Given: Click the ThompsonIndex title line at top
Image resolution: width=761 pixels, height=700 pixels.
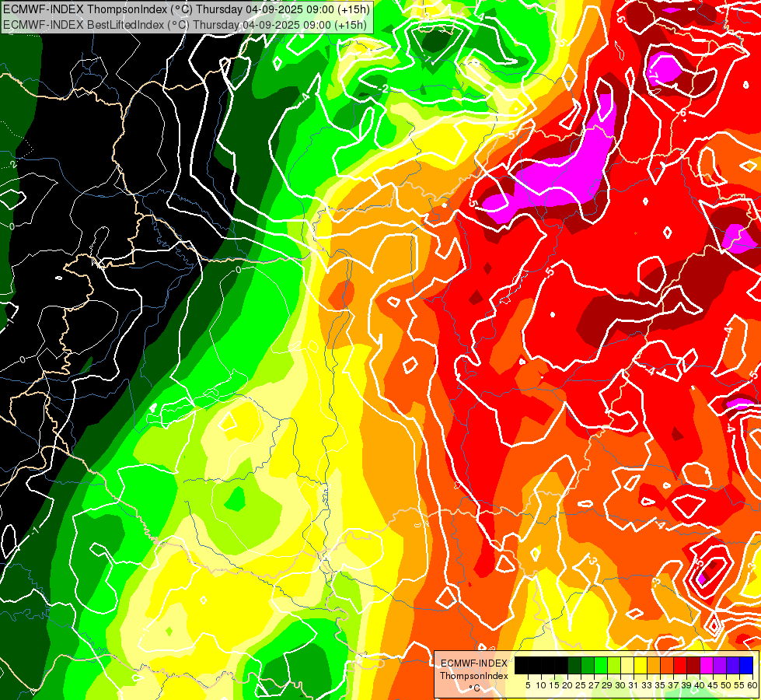Looking at the screenshot, I should tap(187, 9).
